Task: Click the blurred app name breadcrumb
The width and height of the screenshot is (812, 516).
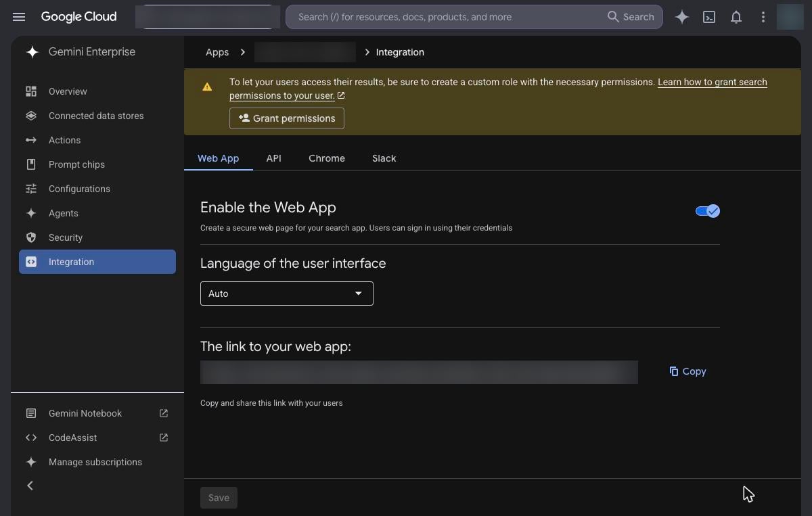Action: pyautogui.click(x=305, y=52)
